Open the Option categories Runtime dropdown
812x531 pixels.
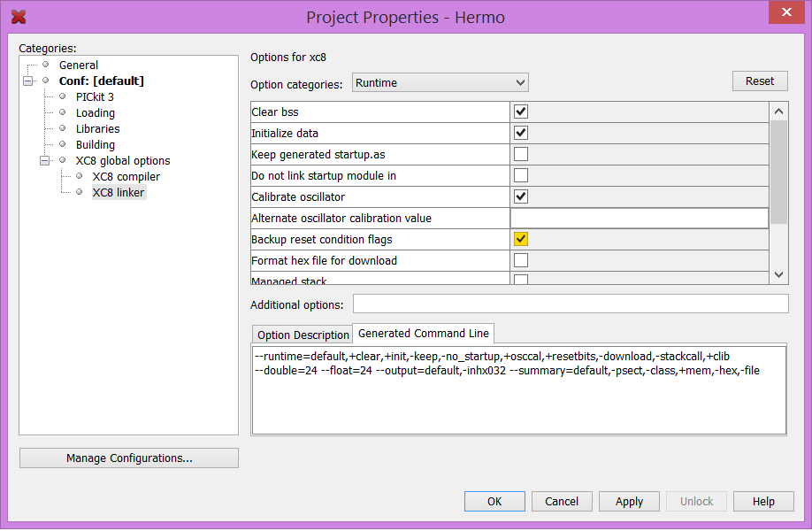[440, 83]
